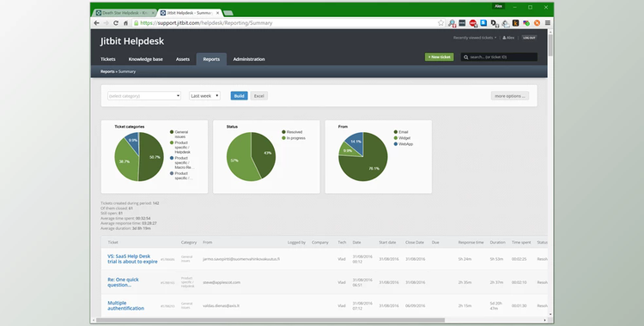
Task: Open the black 'k' extension icon
Action: click(x=515, y=23)
